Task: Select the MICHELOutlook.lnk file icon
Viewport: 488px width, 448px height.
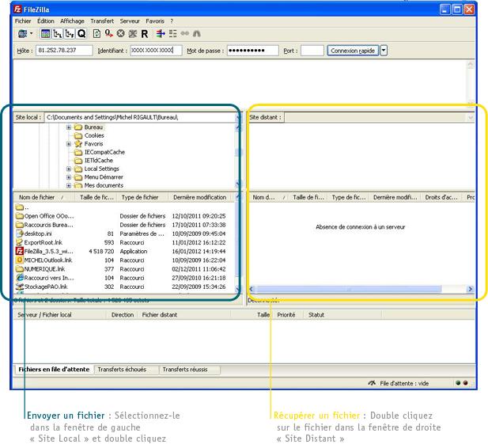Action: click(x=20, y=260)
